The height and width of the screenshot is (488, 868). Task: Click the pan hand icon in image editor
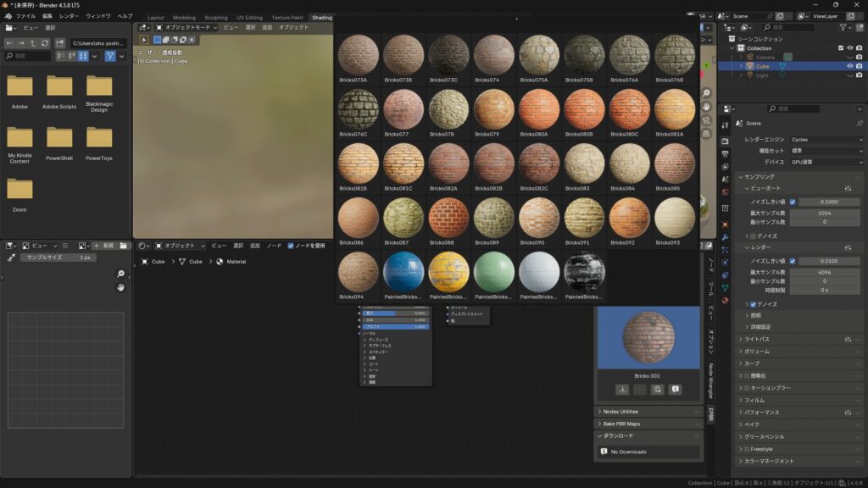click(121, 287)
